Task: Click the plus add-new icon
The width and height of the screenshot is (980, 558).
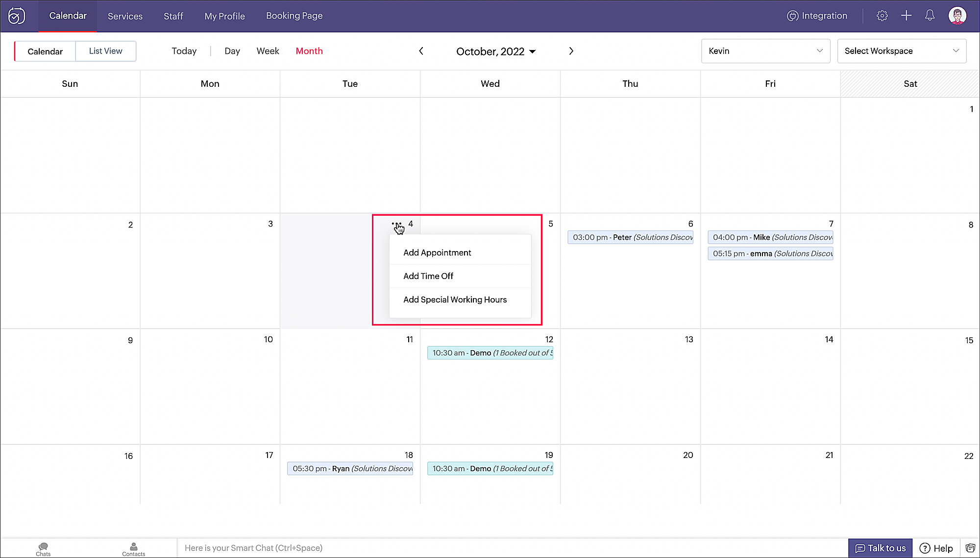Action: 906,16
